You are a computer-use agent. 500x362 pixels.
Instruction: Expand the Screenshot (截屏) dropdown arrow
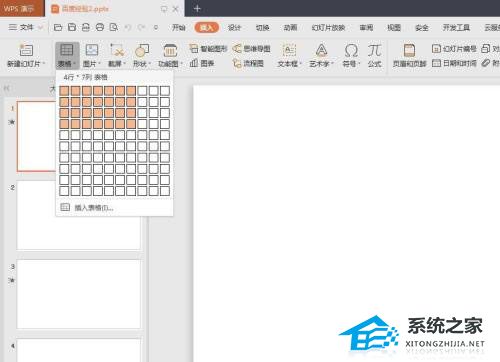[x=125, y=64]
